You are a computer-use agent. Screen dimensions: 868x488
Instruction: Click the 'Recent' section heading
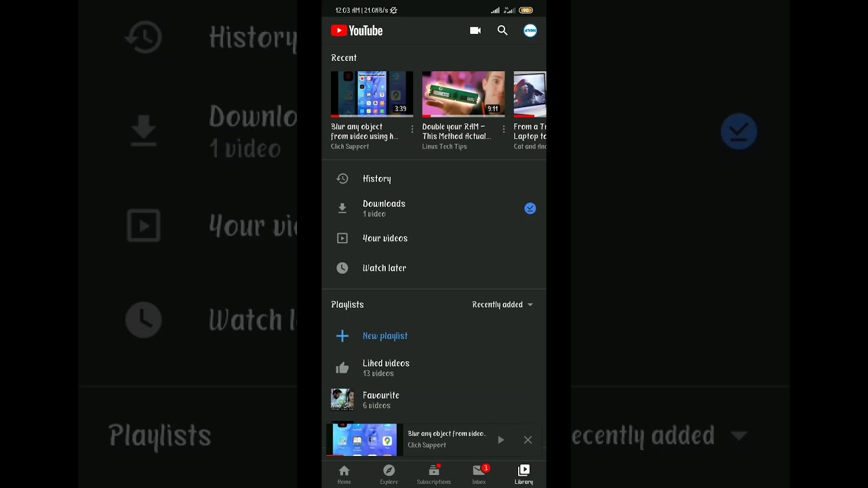pos(344,58)
